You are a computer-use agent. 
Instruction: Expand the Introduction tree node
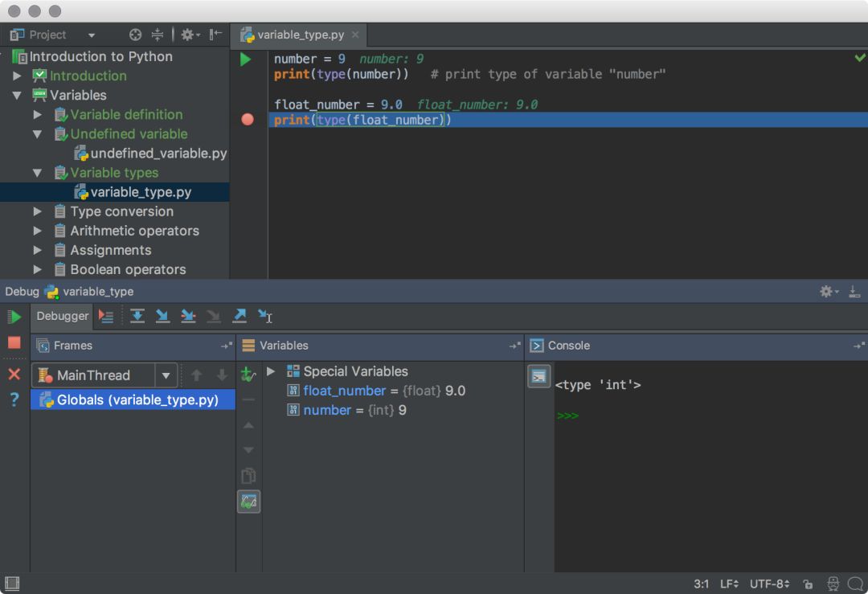[x=17, y=76]
